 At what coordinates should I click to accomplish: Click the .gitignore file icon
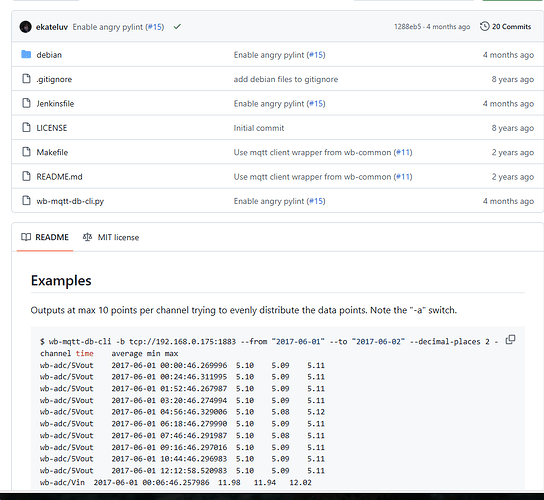(x=26, y=79)
